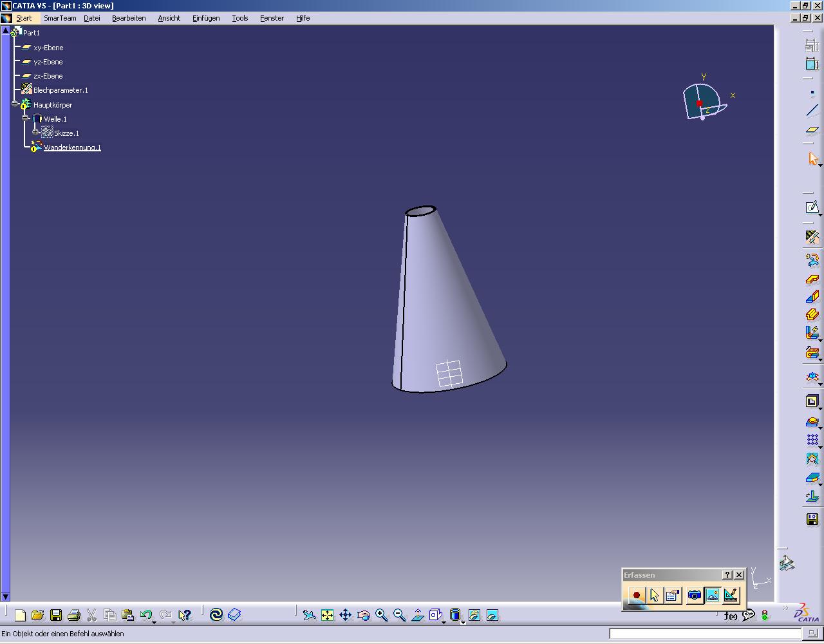Open a file with the folder icon
This screenshot has width=824, height=644.
coord(37,615)
